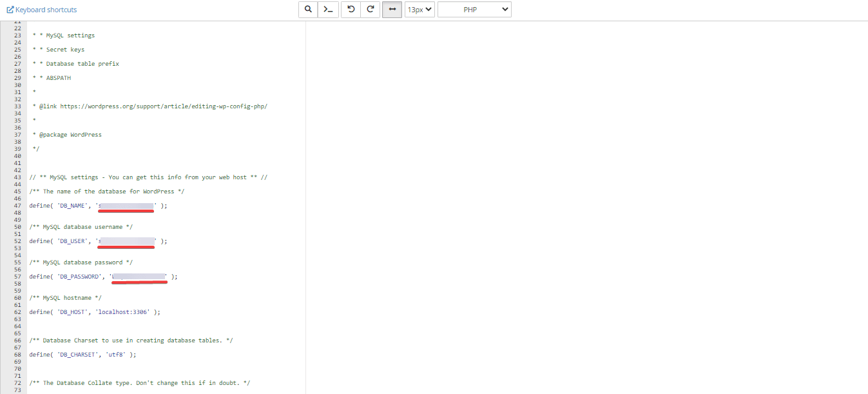Screen dimensions: 868x394
Task: Undo the last edit
Action: tap(351, 10)
